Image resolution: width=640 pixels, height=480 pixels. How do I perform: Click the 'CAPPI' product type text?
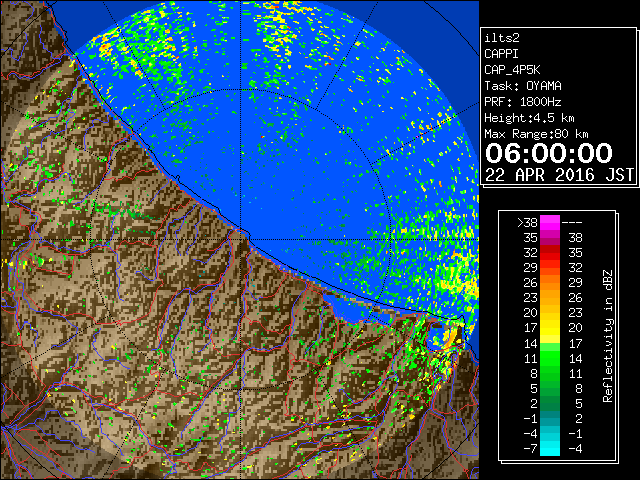(x=501, y=54)
